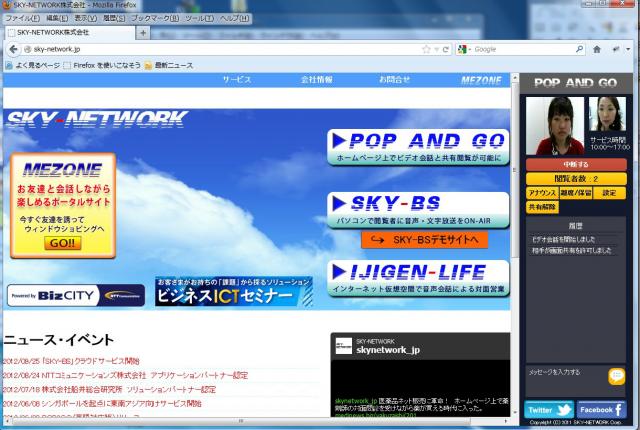640x430 pixels.
Task: Click the MEZONE link in the top navigation
Action: click(481, 80)
